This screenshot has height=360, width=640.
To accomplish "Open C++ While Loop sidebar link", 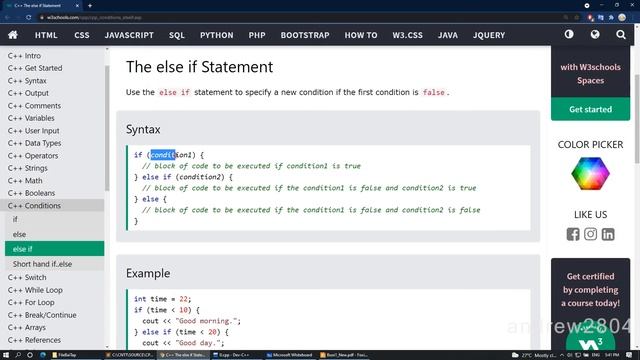I will click(x=35, y=290).
